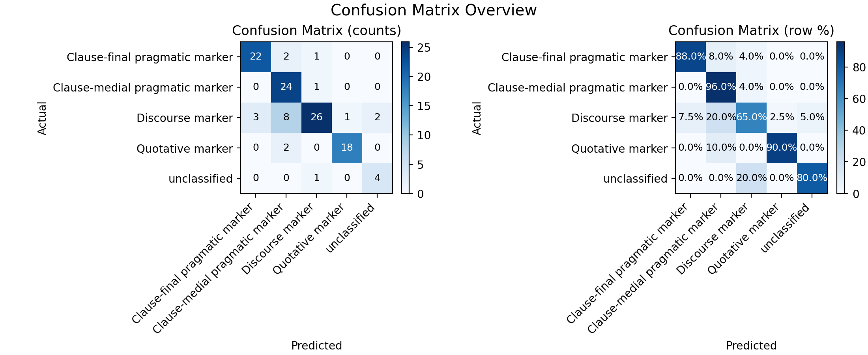Select the 90.0% cell
Screen dimensions: 868x355
[x=782, y=148]
